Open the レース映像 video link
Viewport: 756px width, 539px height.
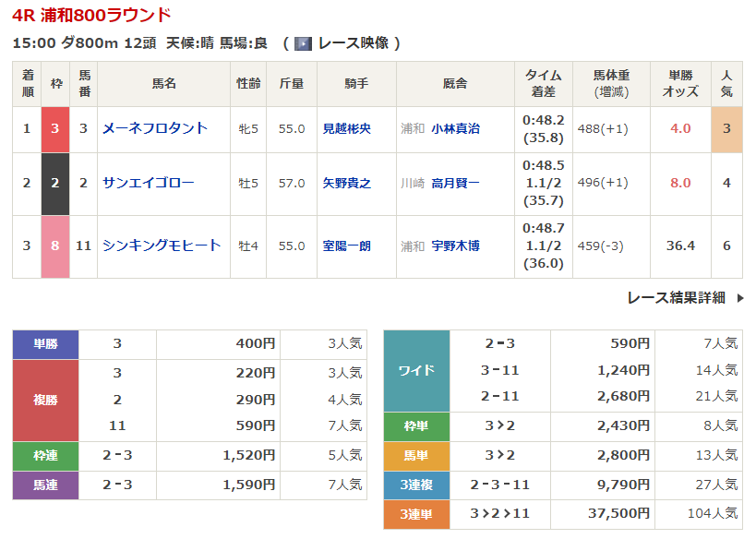(354, 43)
